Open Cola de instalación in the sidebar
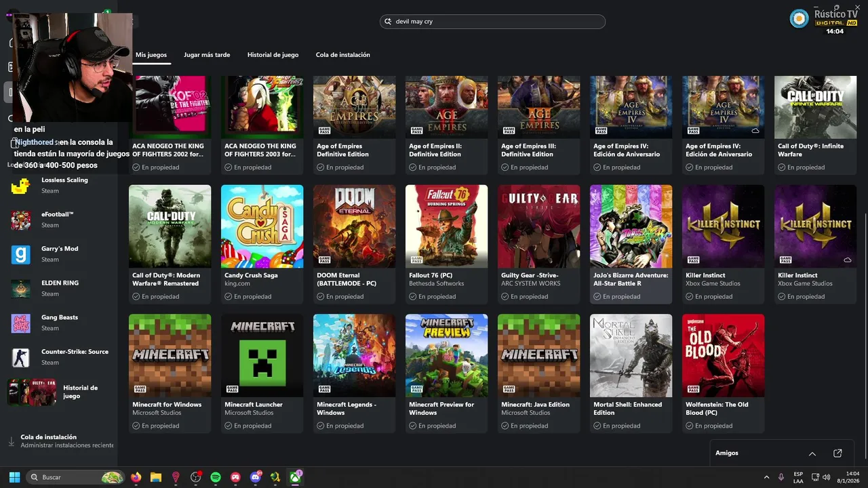This screenshot has height=488, width=868. point(60,441)
